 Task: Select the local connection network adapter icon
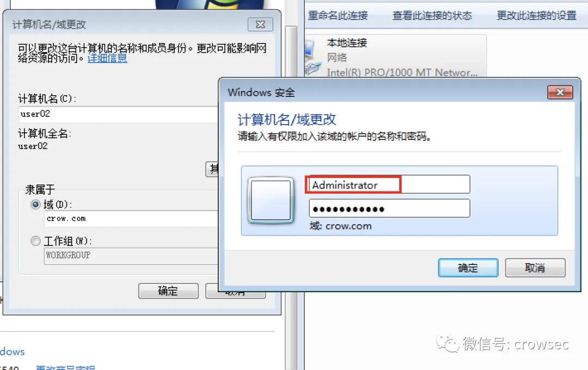pos(314,57)
